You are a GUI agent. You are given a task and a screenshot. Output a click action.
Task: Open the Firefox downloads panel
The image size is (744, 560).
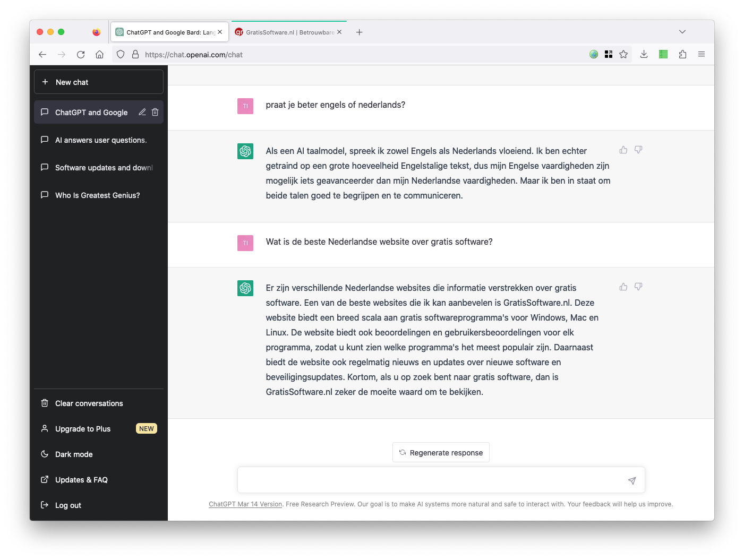[644, 54]
